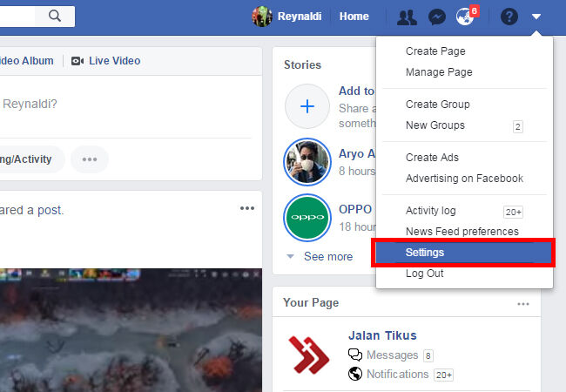The width and height of the screenshot is (566, 392).
Task: Start a Live Video post
Action: 114,61
